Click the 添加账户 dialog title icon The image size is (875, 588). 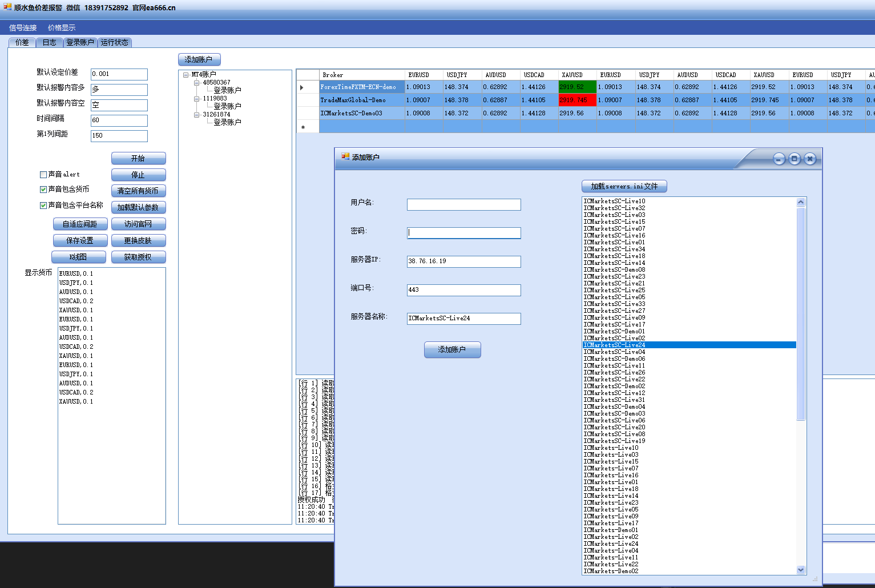click(x=345, y=156)
